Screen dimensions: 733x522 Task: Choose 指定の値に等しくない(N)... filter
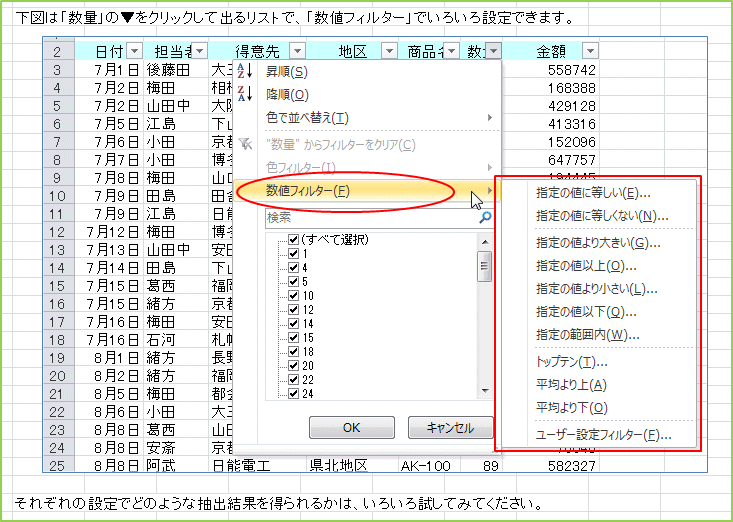pos(602,216)
